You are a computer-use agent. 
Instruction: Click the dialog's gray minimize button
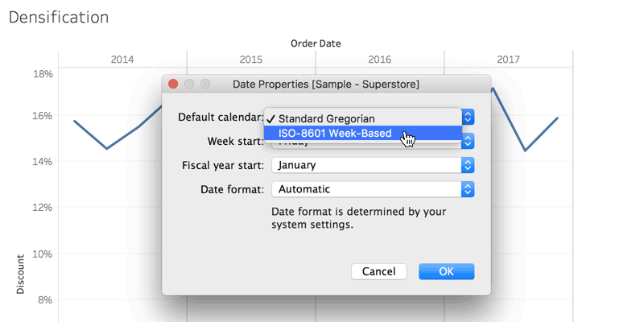189,84
